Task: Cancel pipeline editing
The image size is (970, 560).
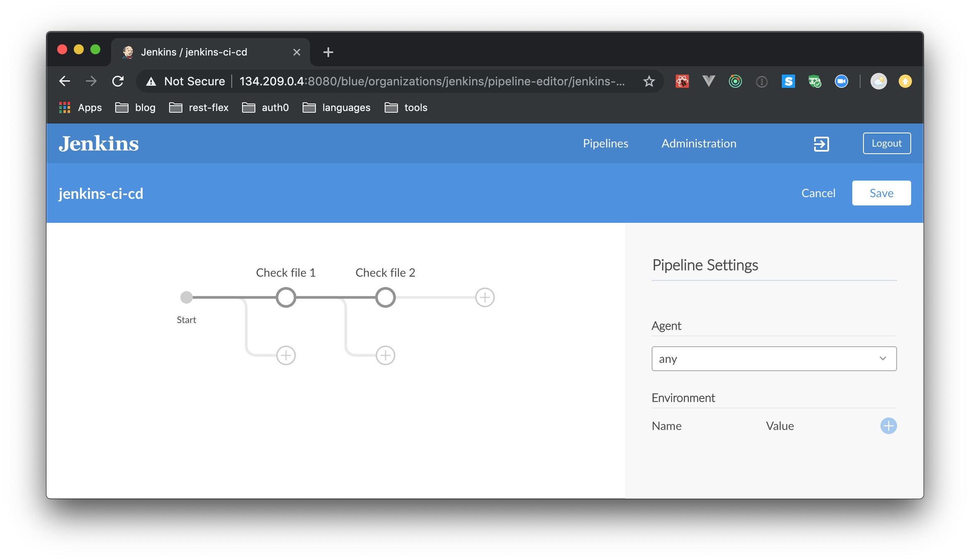Action: pyautogui.click(x=818, y=193)
